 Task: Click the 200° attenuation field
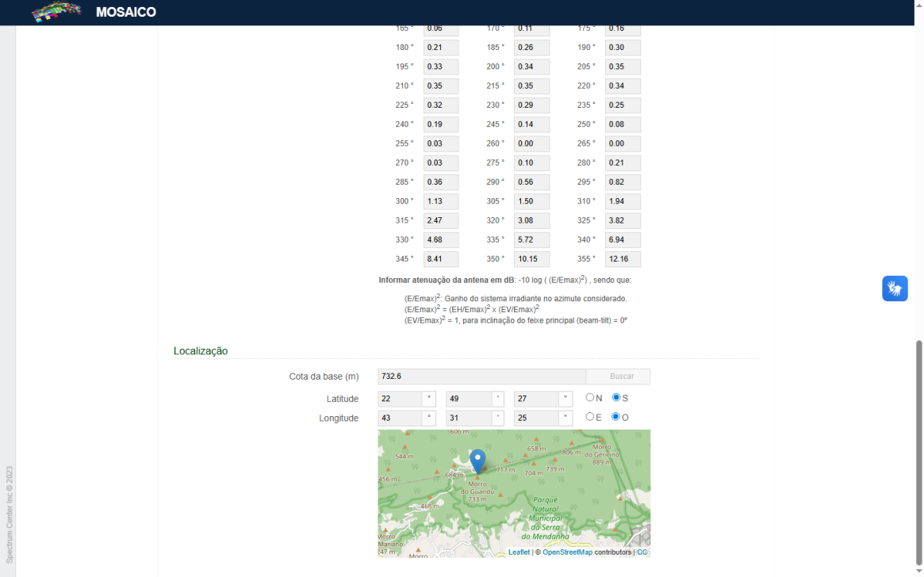click(x=531, y=67)
